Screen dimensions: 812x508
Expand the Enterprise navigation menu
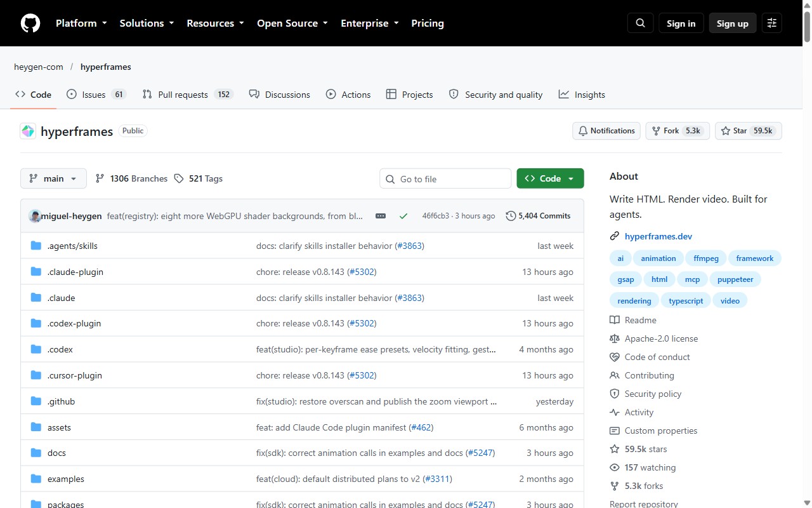[x=370, y=23]
